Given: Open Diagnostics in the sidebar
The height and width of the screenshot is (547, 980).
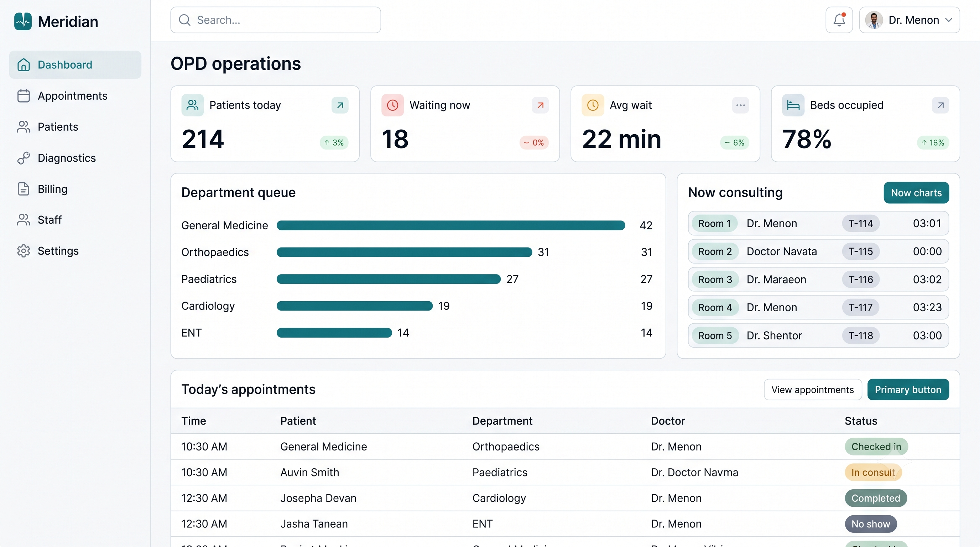Looking at the screenshot, I should pyautogui.click(x=75, y=158).
